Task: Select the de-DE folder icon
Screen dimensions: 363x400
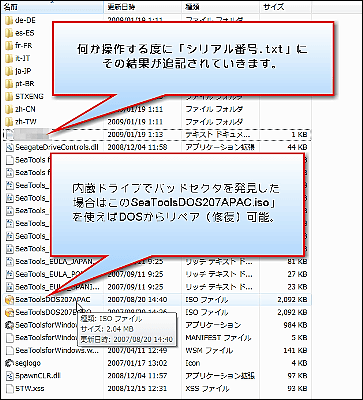Action: 9,20
